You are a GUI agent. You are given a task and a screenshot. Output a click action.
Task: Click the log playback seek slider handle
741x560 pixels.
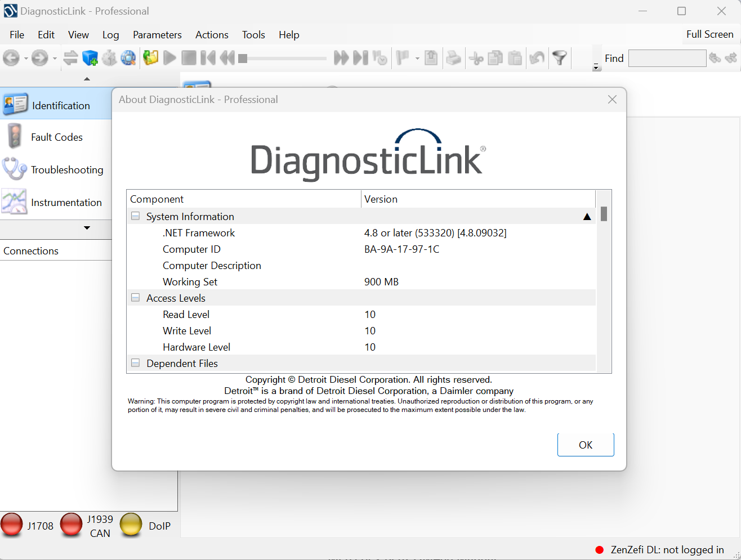coord(243,58)
